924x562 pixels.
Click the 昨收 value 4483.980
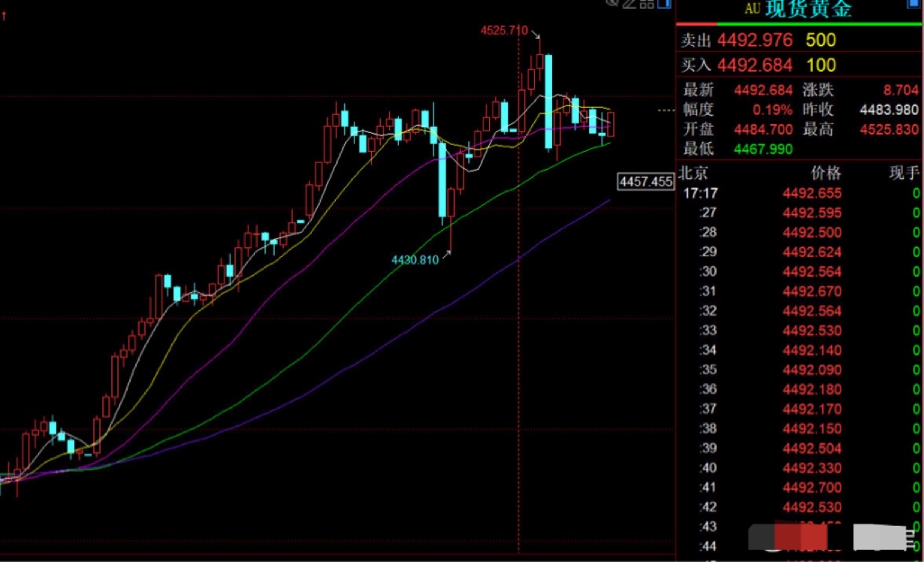[x=889, y=110]
